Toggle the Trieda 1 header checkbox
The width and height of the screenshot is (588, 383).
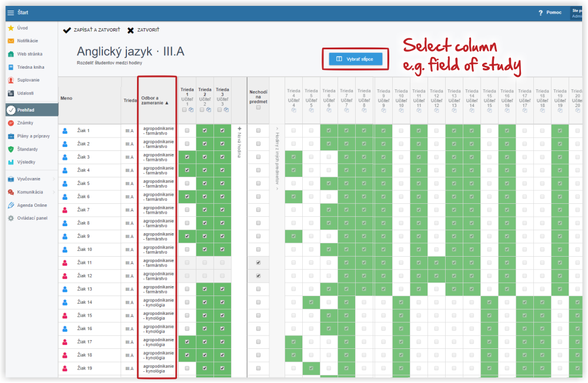tap(184, 110)
